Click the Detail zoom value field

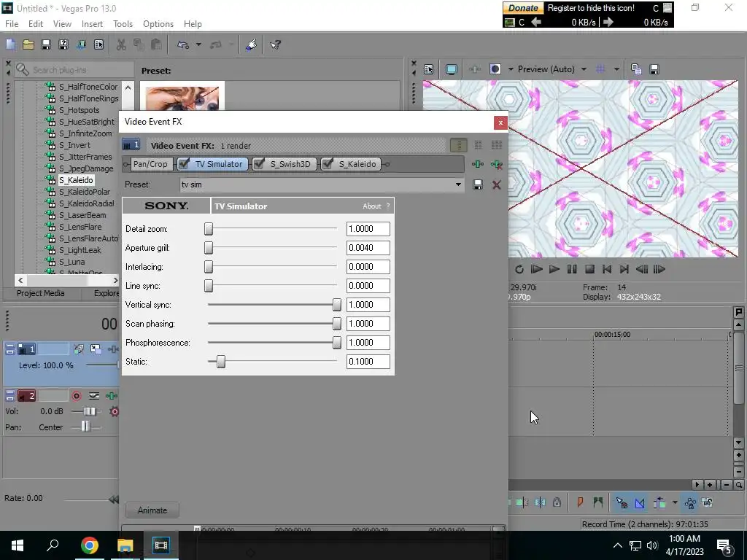point(368,229)
